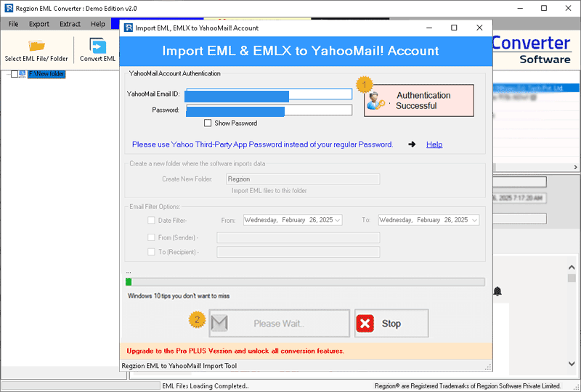Click the bell notification icon
The width and height of the screenshot is (581, 392).
click(x=497, y=292)
